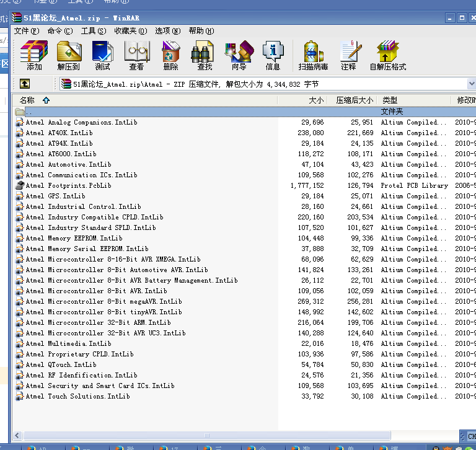This screenshot has height=450, width=476.
Task: Click the 解压到 (Extract To) toolbar icon
Action: [x=69, y=55]
